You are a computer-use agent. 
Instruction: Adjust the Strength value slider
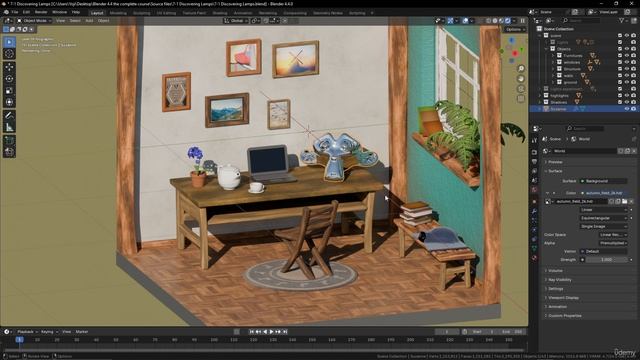pos(607,260)
